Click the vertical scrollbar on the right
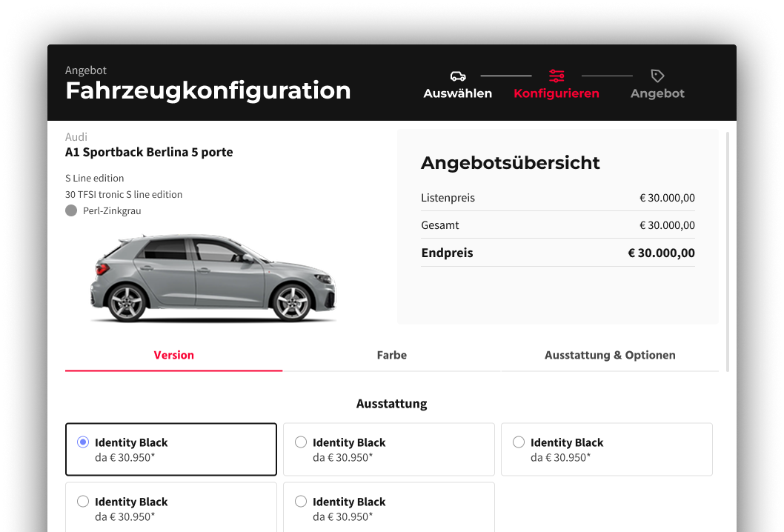Viewport: 784px width, 532px height. pyautogui.click(x=728, y=251)
